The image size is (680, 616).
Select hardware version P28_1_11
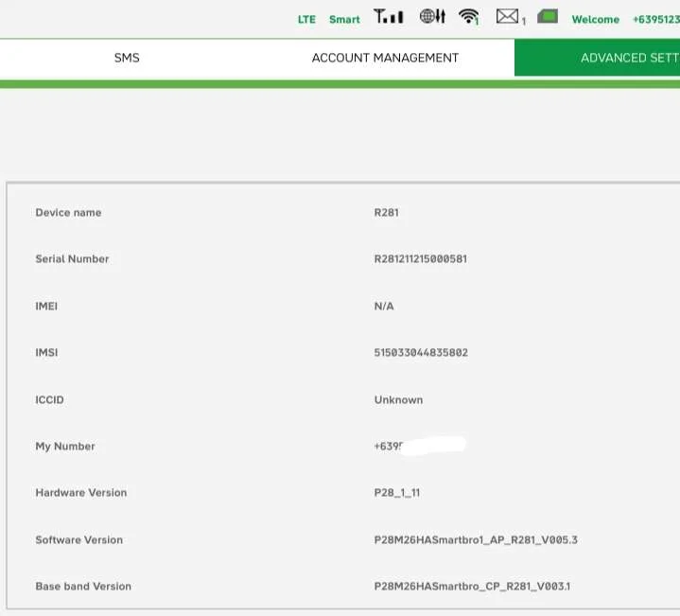point(397,493)
